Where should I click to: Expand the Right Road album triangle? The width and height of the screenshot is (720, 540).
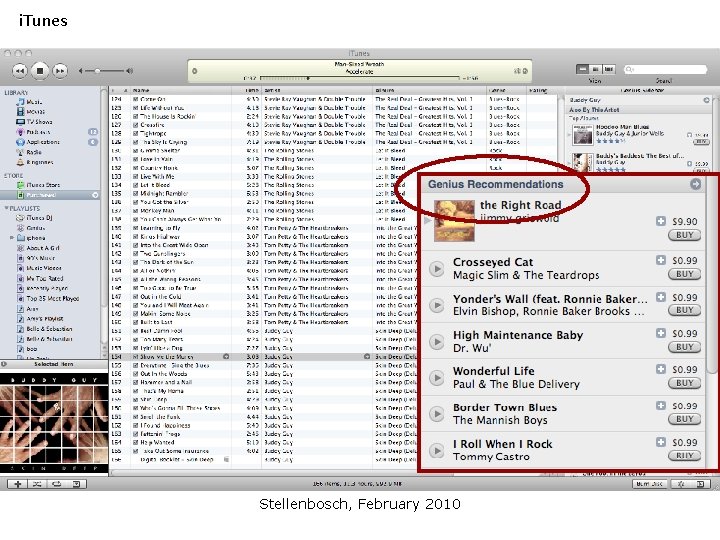coord(428,221)
